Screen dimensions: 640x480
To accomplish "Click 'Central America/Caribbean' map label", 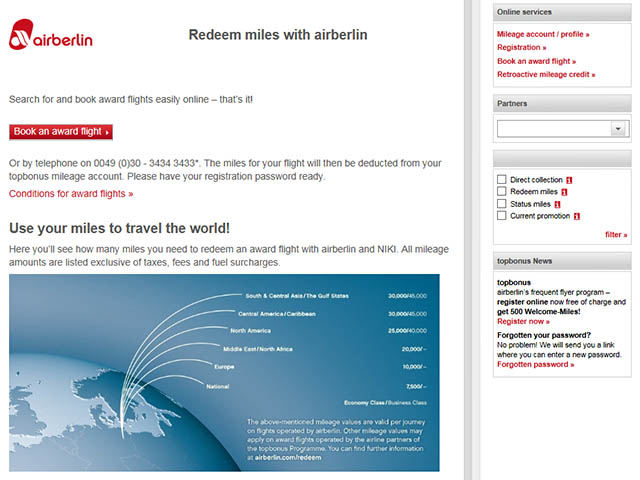I will click(277, 314).
